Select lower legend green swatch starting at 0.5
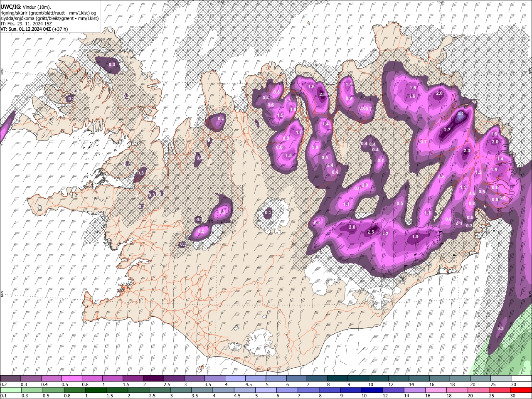 pyautogui.click(x=53, y=390)
